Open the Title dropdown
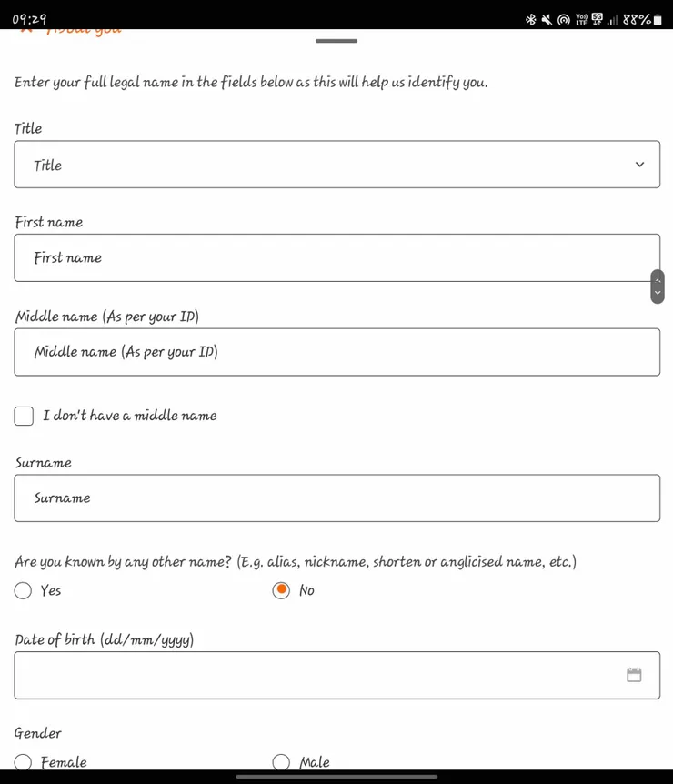673x784 pixels. tap(336, 165)
